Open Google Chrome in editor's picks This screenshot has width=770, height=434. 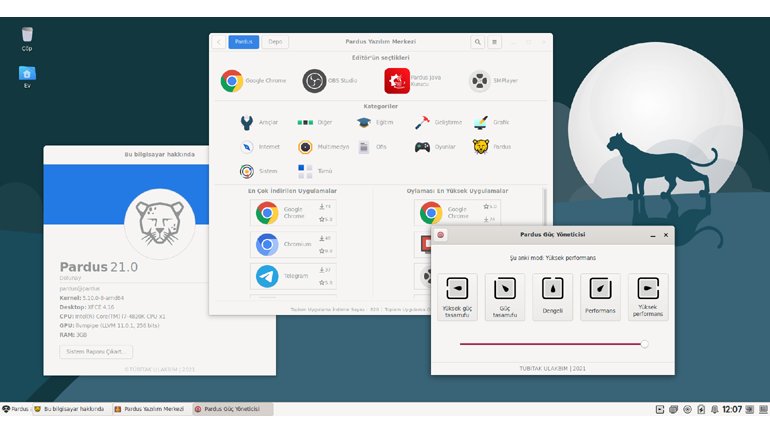[x=232, y=81]
